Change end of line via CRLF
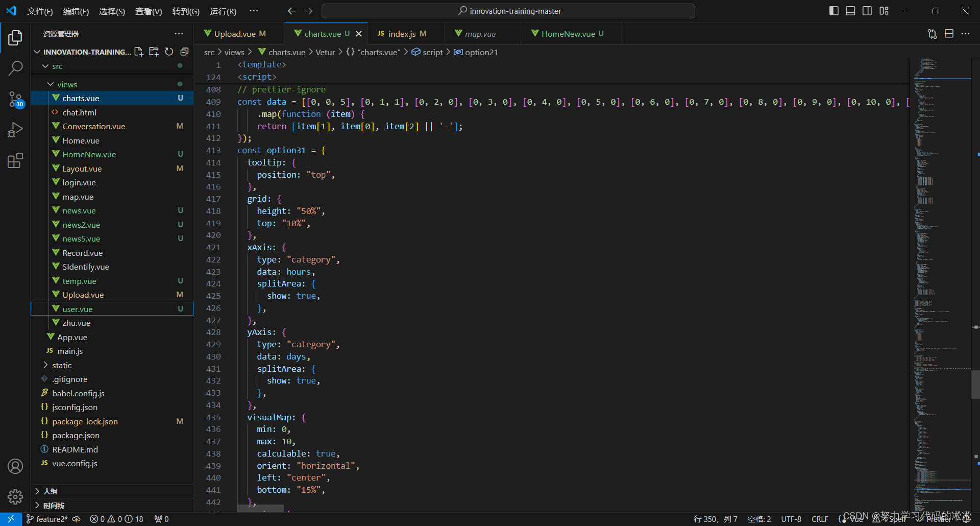This screenshot has height=526, width=980. coord(820,519)
